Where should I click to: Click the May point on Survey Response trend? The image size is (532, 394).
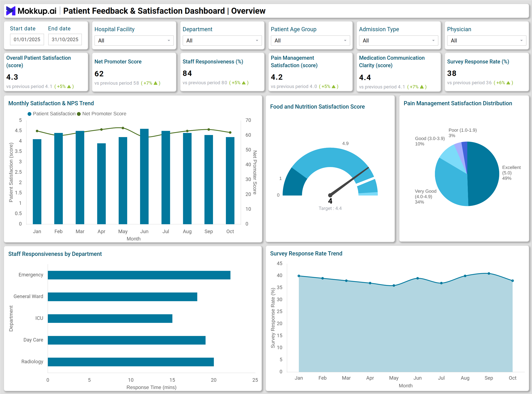click(394, 285)
